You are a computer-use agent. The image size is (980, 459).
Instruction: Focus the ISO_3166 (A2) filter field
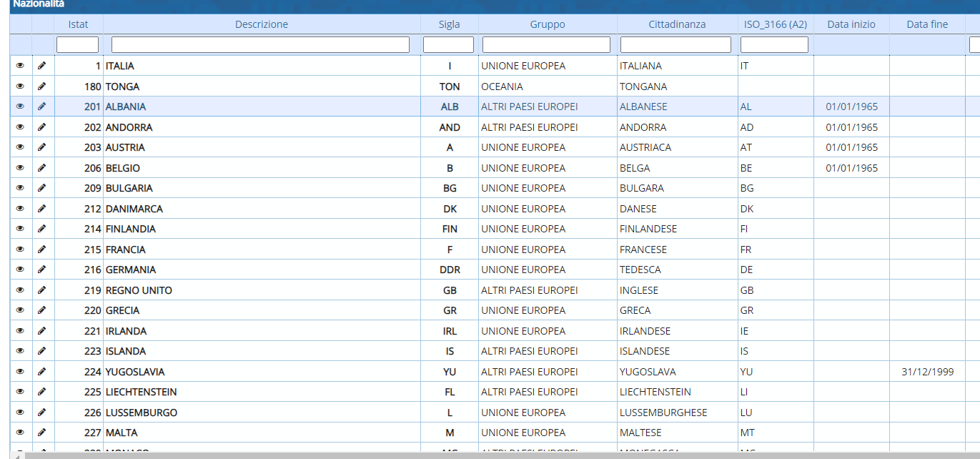[x=774, y=45]
